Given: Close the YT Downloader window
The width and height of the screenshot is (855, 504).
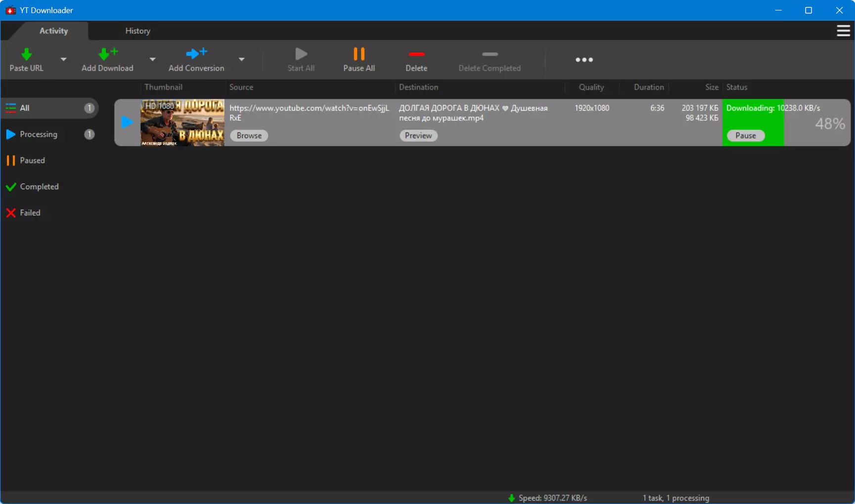Looking at the screenshot, I should coord(839,10).
